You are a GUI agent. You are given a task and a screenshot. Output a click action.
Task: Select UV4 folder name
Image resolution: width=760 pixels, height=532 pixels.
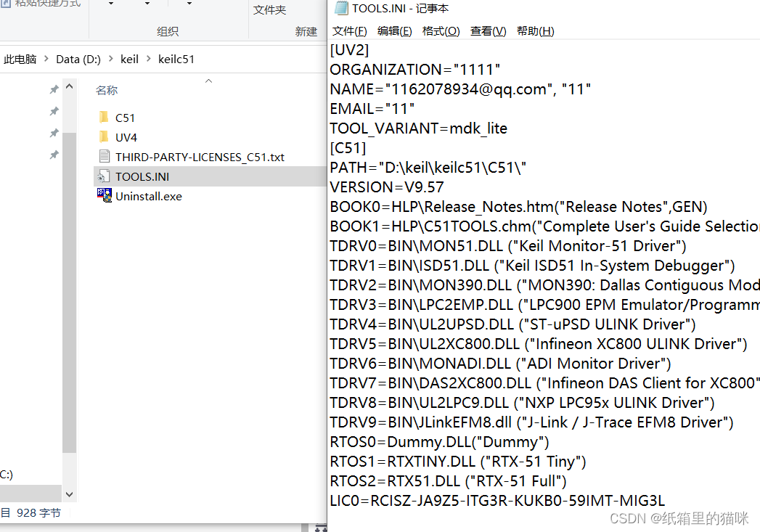click(x=126, y=138)
